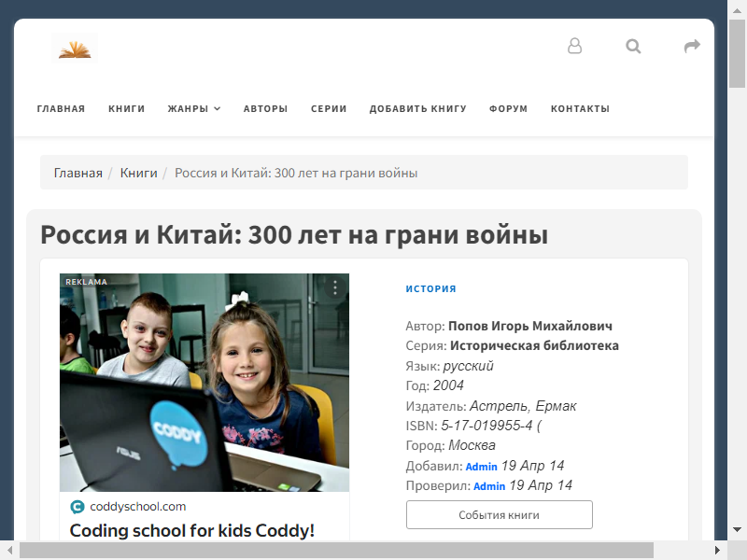Image resolution: width=747 pixels, height=560 pixels.
Task: Click the REKLAMA ad label
Action: click(86, 282)
